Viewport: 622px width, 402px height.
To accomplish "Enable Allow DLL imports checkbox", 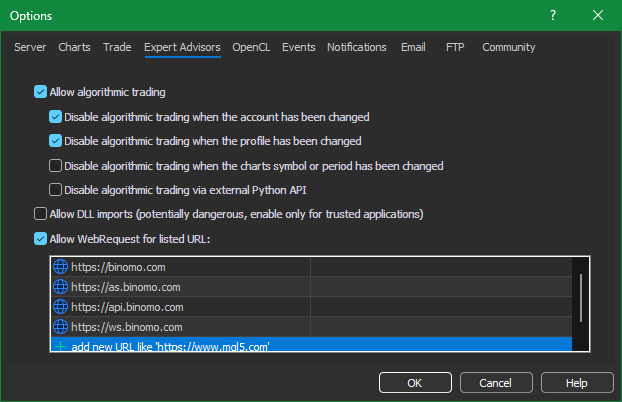I will click(x=40, y=214).
